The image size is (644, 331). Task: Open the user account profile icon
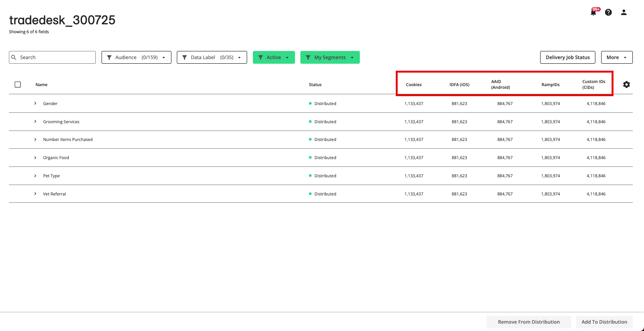[x=624, y=12]
